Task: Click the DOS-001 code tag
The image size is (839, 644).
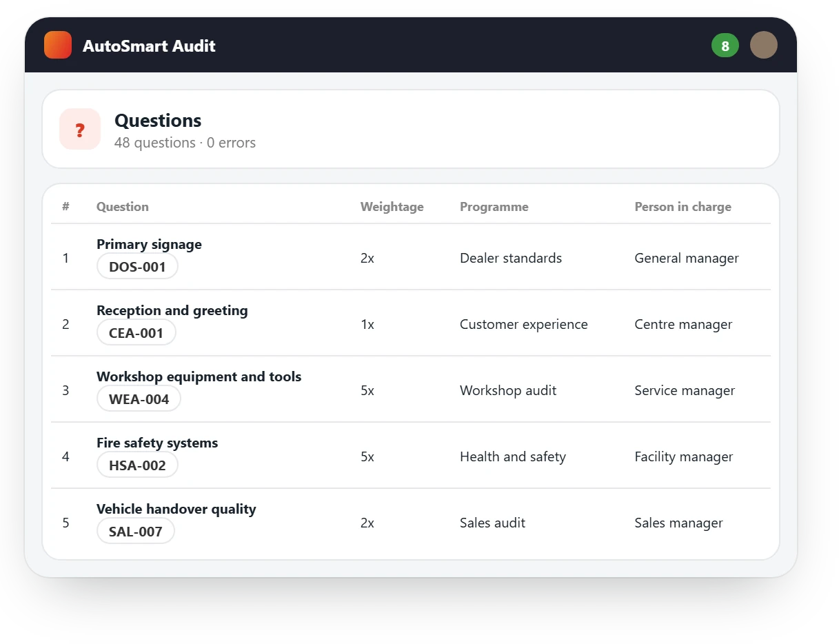Action: (137, 267)
